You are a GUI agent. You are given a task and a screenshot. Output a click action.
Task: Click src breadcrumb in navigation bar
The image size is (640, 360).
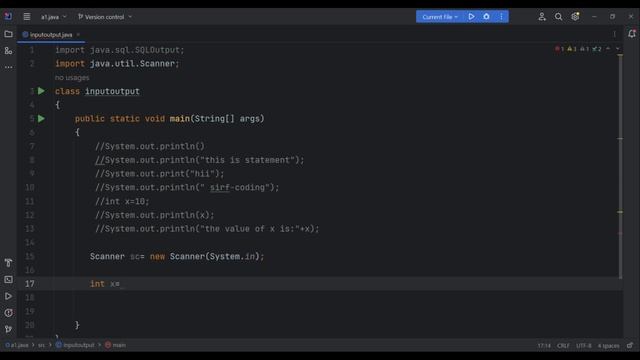[x=41, y=345]
